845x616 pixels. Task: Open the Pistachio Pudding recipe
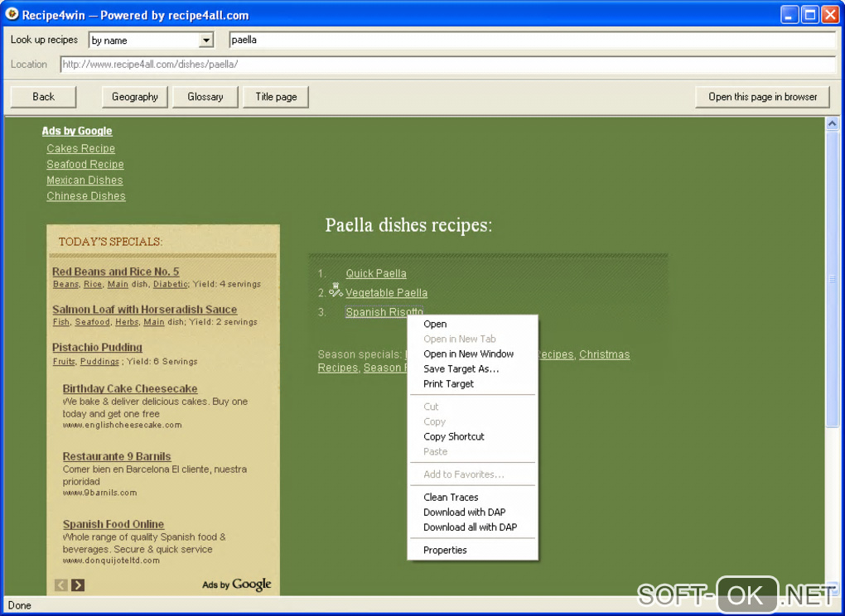[x=97, y=347]
